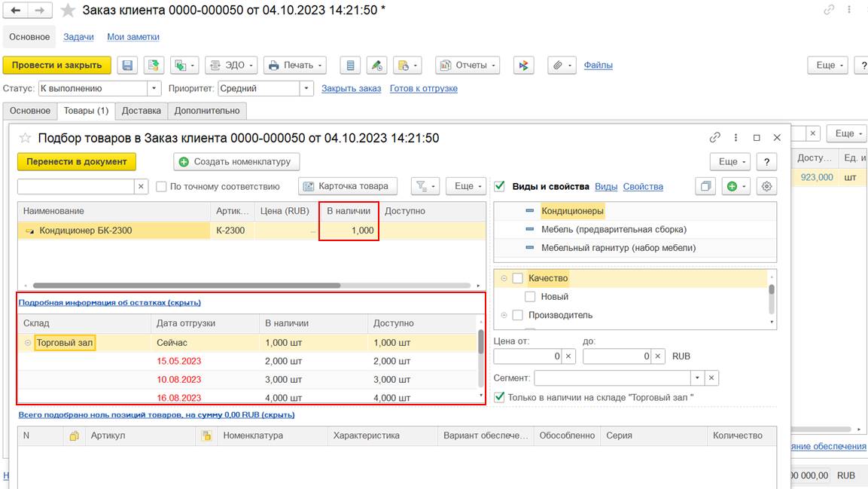Tick the Новый quality checkbox
This screenshot has width=868, height=489.
tap(531, 297)
